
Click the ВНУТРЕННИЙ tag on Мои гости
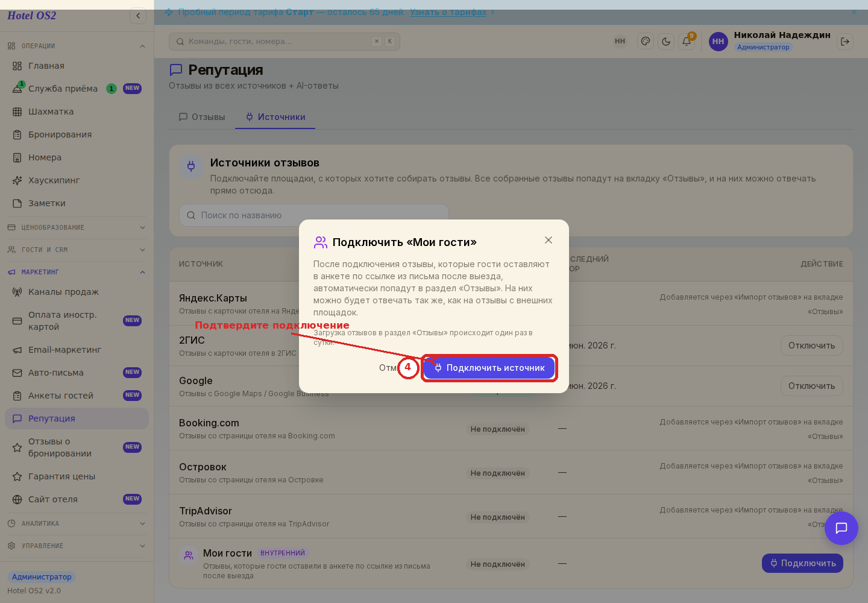283,553
